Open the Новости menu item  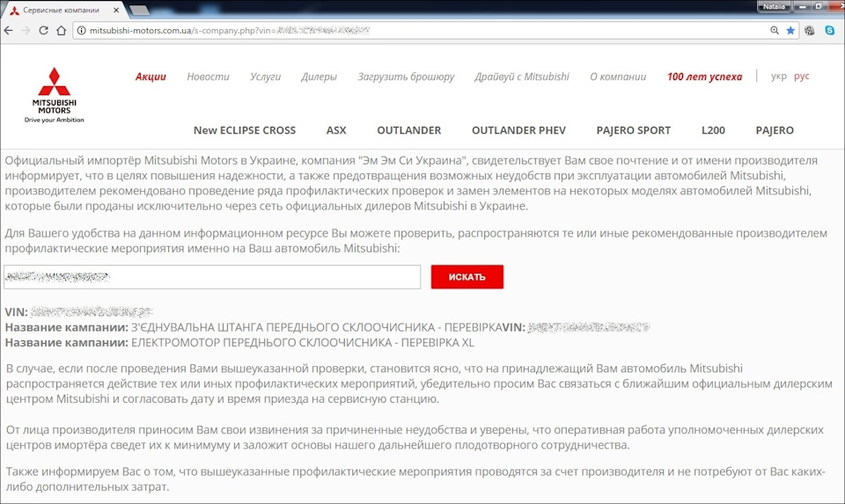coord(208,77)
